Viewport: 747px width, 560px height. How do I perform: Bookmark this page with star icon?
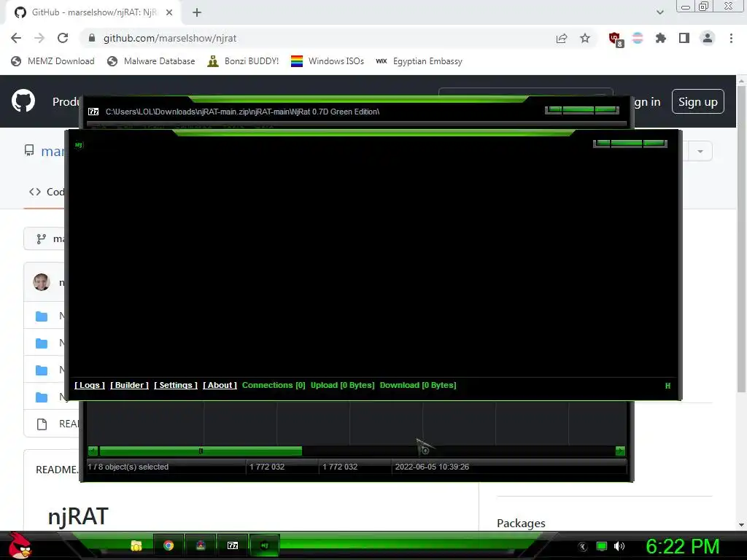tap(585, 38)
